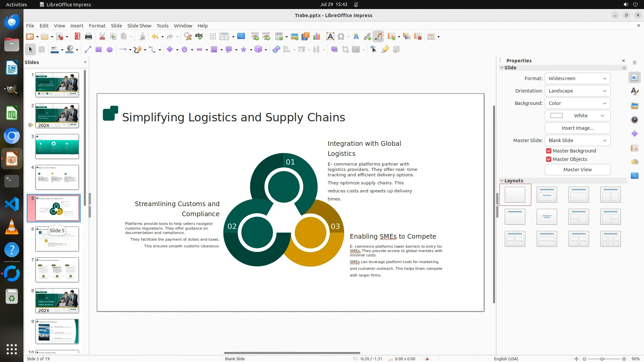The height and width of the screenshot is (362, 644).
Task: Toggle the display grid icon
Action: point(213,37)
